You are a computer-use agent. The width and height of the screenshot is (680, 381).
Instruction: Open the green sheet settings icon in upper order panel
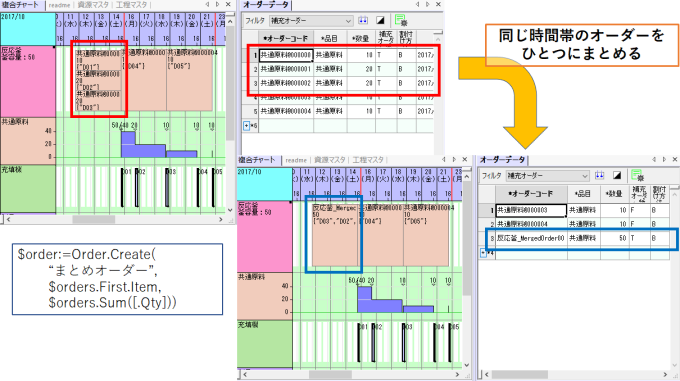pyautogui.click(x=400, y=20)
